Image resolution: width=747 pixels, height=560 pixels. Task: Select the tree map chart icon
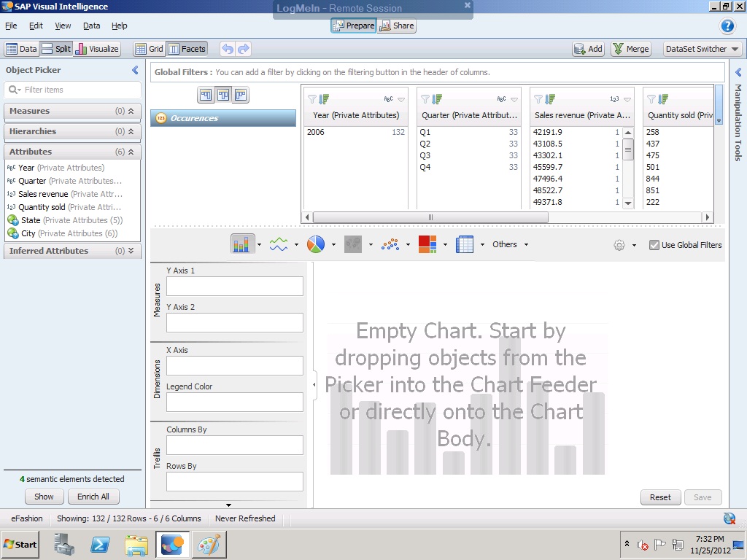[x=427, y=244]
